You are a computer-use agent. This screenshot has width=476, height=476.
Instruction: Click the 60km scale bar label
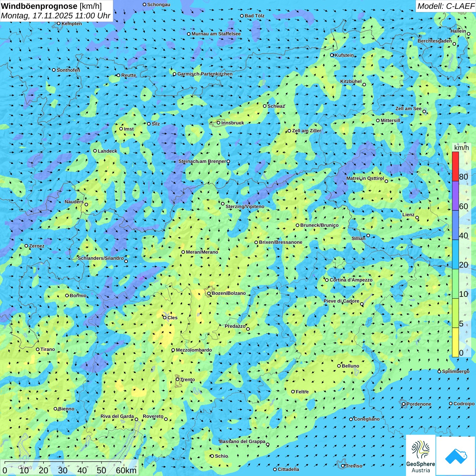point(126,470)
